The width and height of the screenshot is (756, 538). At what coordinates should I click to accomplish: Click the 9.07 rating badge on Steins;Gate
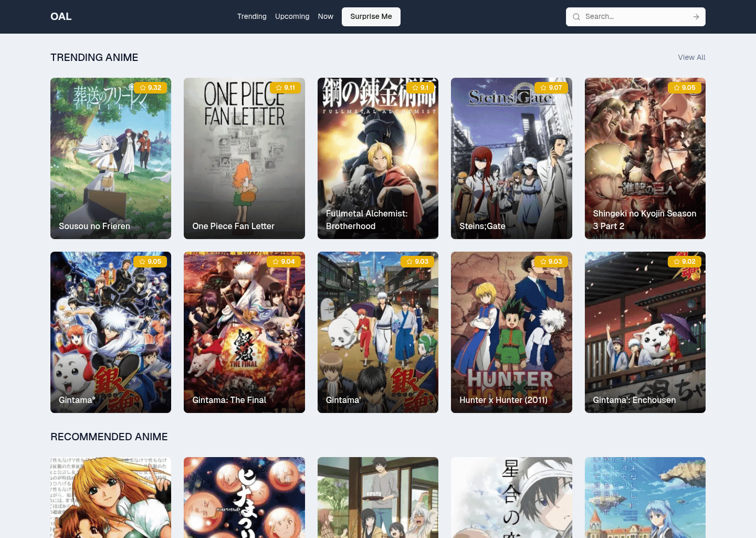click(x=551, y=88)
